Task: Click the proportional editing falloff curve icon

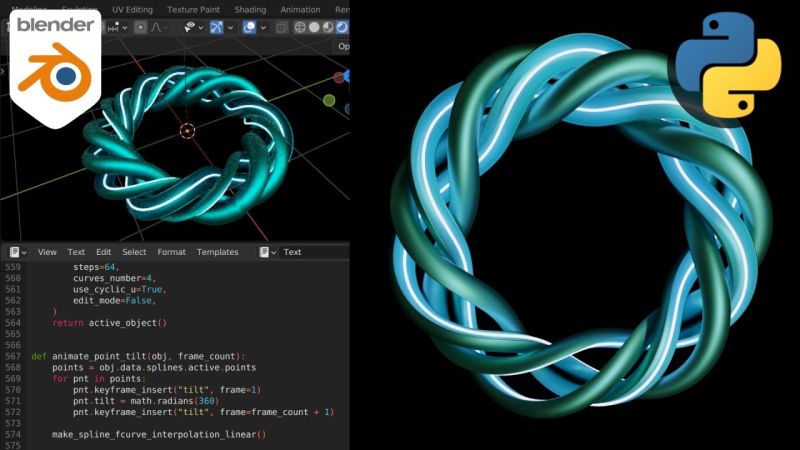Action: (156, 28)
